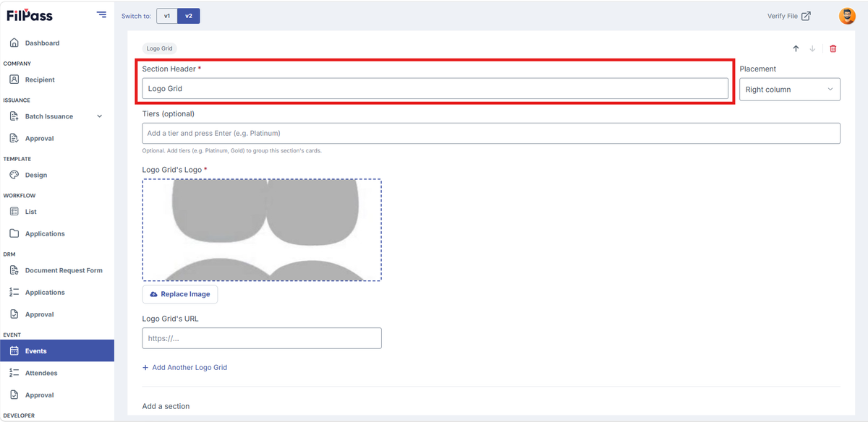This screenshot has height=422, width=868.
Task: Switch to version v1
Action: (167, 16)
